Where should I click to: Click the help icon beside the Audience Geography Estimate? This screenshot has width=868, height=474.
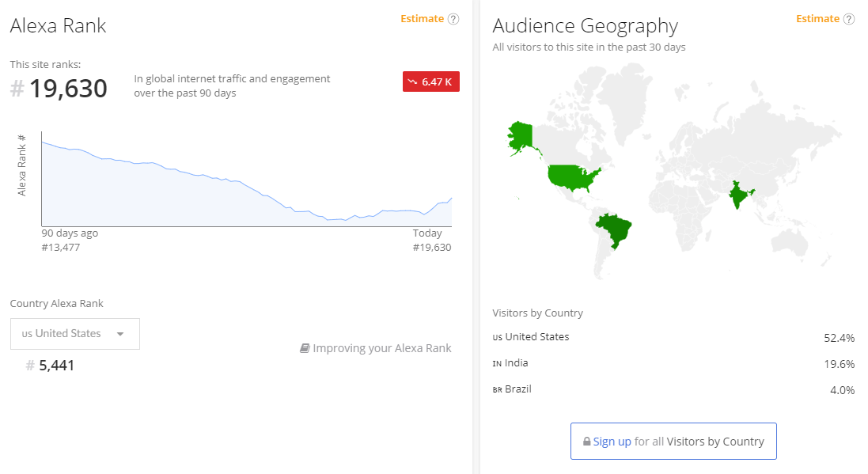pyautogui.click(x=849, y=19)
